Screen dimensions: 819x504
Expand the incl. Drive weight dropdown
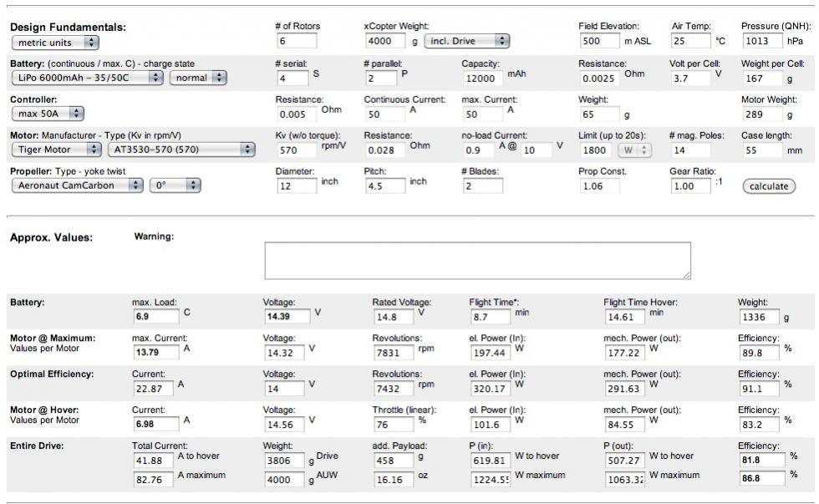click(x=466, y=40)
